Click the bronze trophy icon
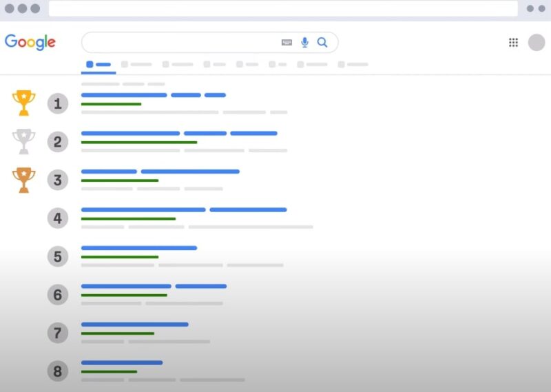This screenshot has width=551, height=392. (23, 180)
